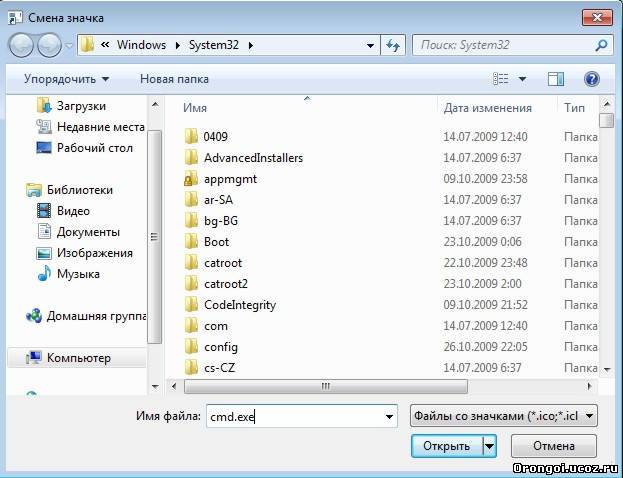Select Загрузки in the navigation pane
Image resolution: width=623 pixels, height=478 pixels.
pyautogui.click(x=72, y=106)
